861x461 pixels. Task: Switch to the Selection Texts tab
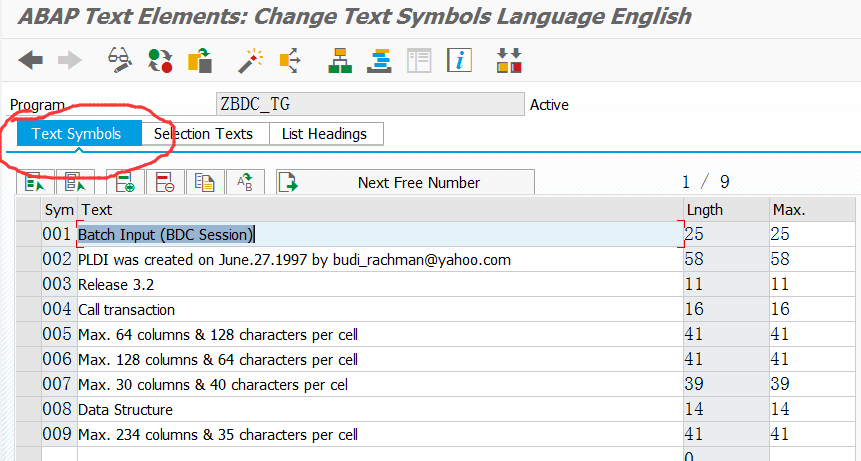(x=203, y=134)
